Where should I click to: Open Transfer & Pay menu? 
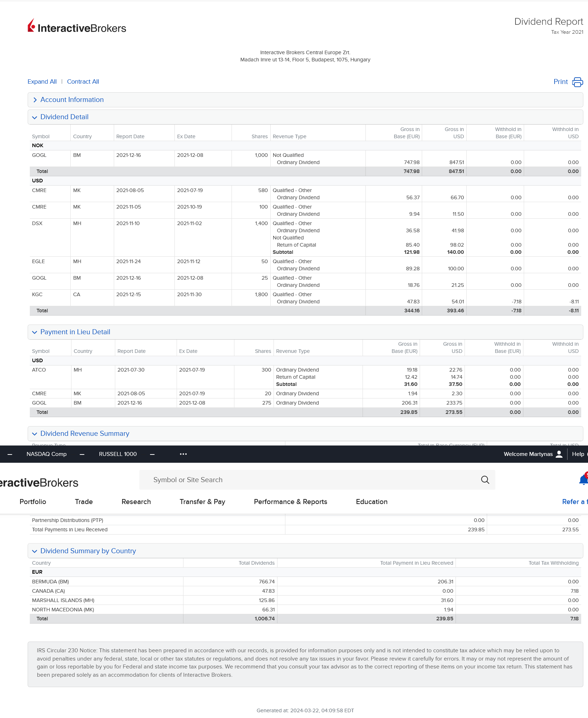click(202, 502)
